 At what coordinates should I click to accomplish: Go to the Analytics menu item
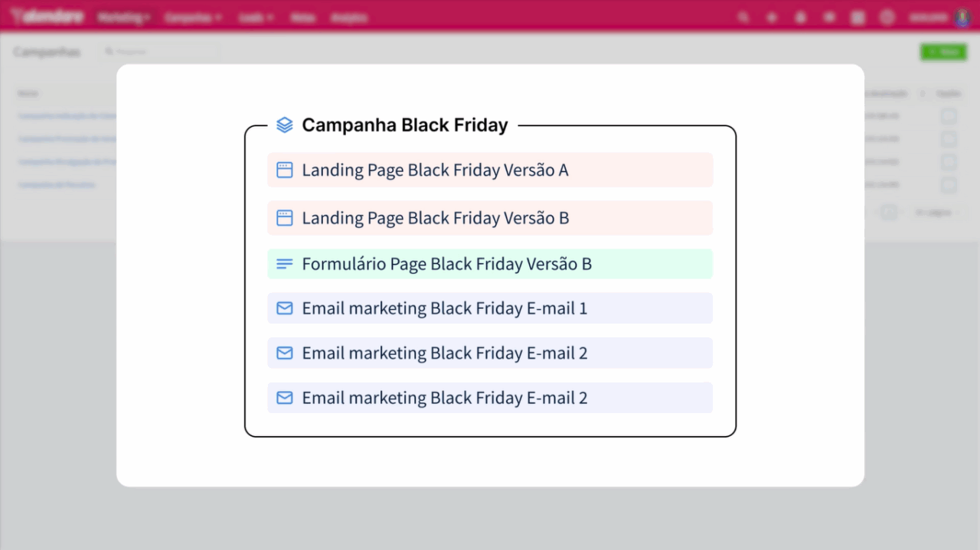pyautogui.click(x=349, y=17)
